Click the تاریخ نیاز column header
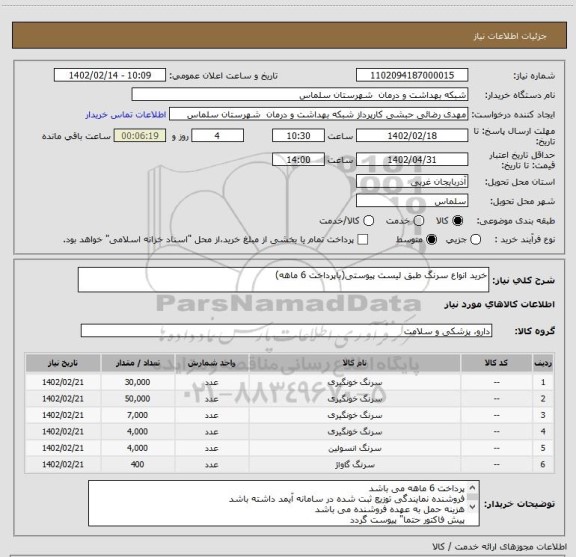576x557 pixels. point(63,363)
